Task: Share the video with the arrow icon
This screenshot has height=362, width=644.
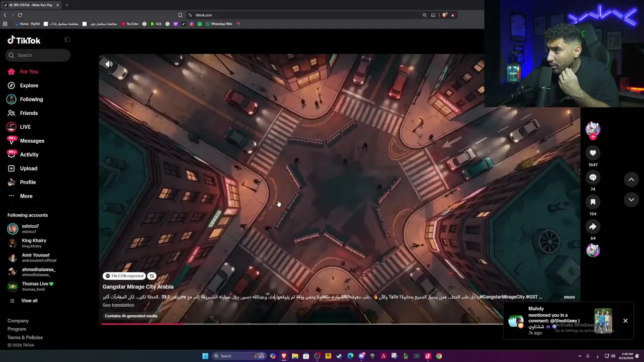Action: [x=593, y=226]
